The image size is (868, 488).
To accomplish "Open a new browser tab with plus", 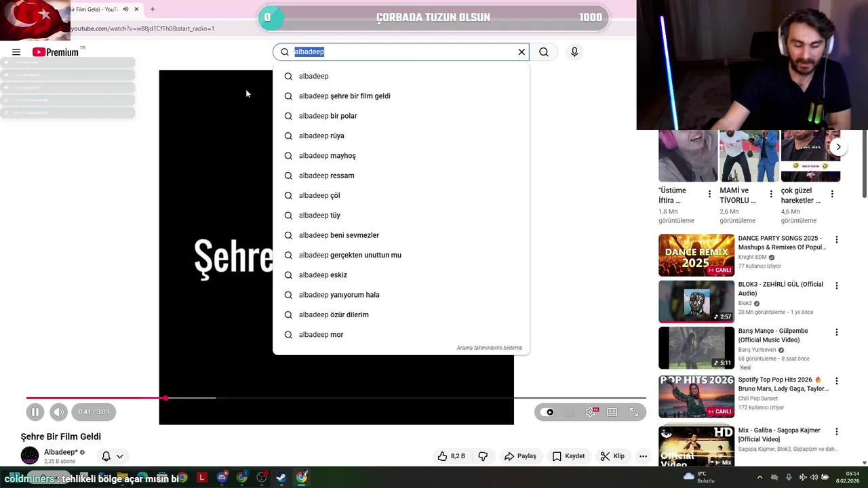I will pyautogui.click(x=153, y=9).
